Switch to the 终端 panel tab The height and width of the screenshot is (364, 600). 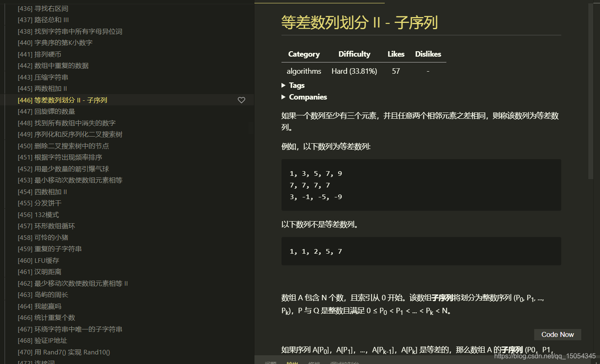[314, 362]
